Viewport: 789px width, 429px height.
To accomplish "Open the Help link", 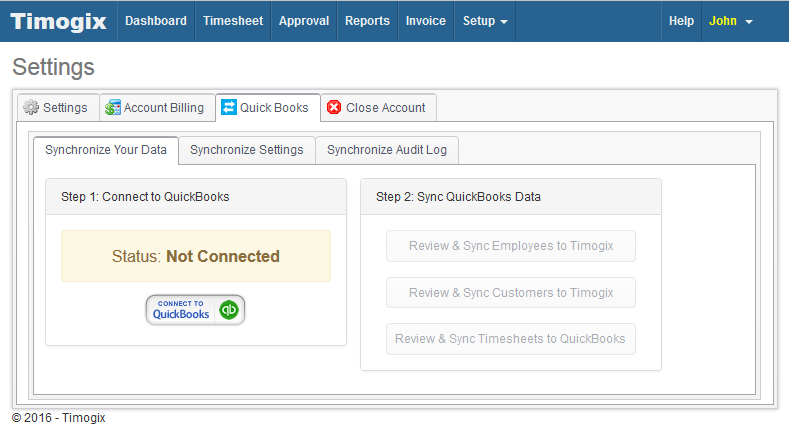I will (681, 21).
